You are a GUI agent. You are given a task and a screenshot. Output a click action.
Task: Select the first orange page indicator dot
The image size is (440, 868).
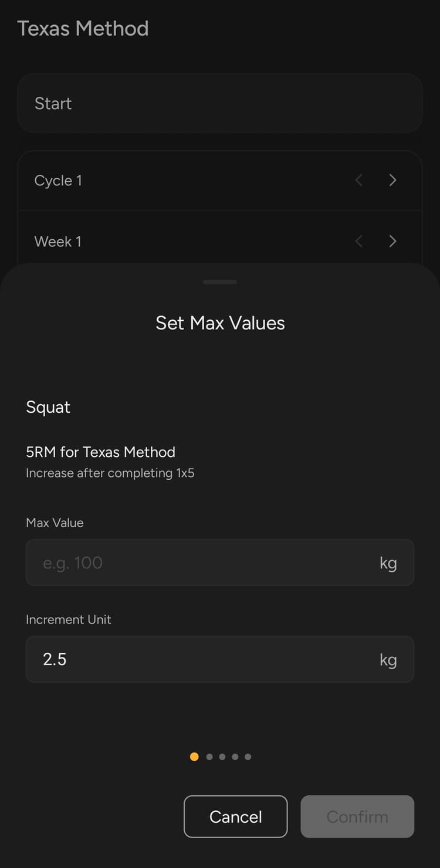pyautogui.click(x=194, y=757)
